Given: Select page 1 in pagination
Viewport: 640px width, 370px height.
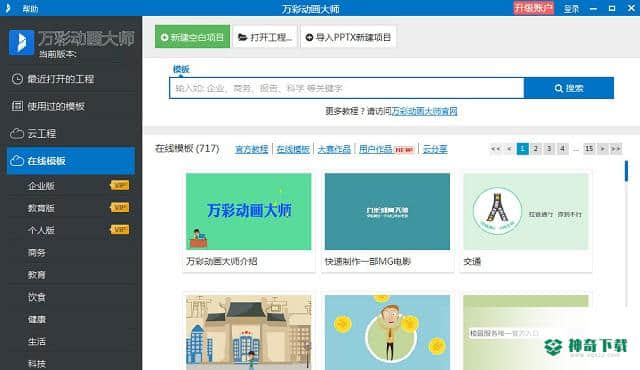Looking at the screenshot, I should point(522,149).
